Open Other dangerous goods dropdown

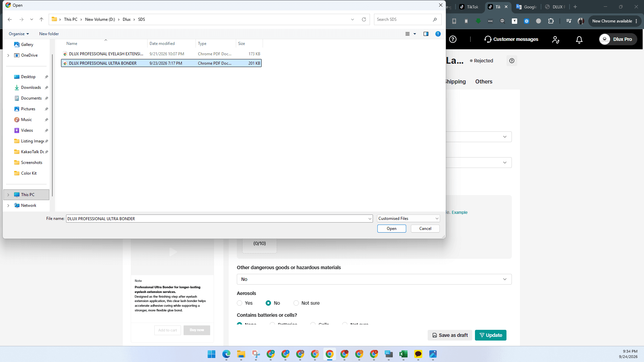coord(374,279)
